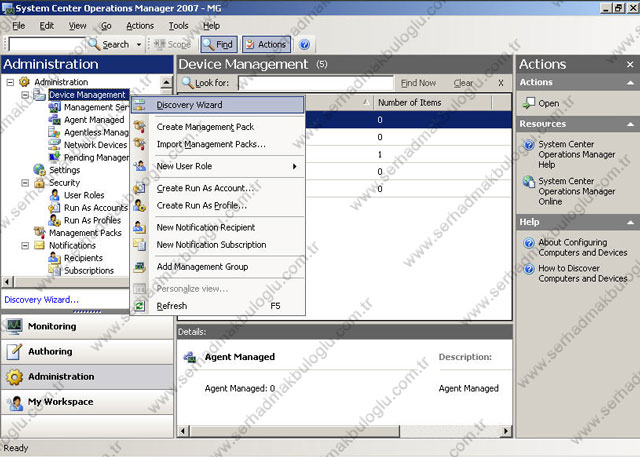Open the File menu
The width and height of the screenshot is (640, 457).
tap(19, 26)
